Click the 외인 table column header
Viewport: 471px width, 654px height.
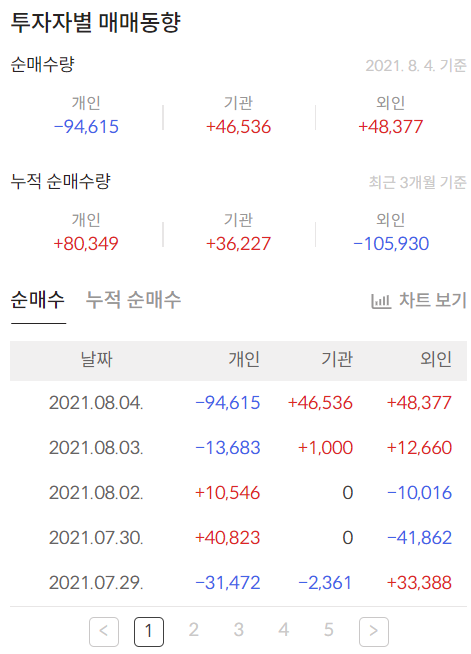pos(436,360)
